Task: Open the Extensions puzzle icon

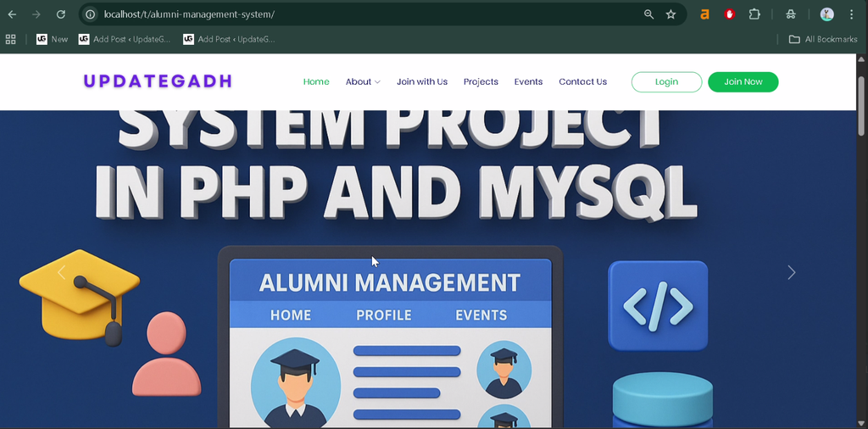Action: pyautogui.click(x=754, y=14)
